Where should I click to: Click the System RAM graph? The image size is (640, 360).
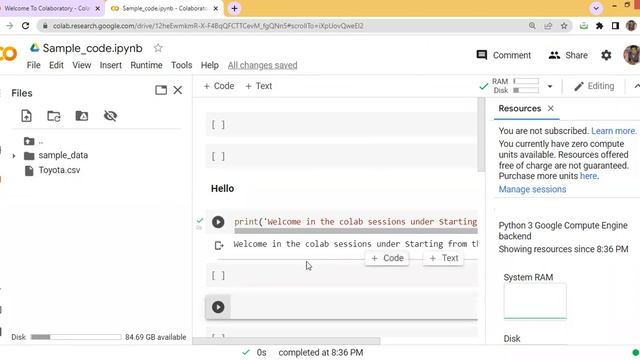(x=535, y=301)
